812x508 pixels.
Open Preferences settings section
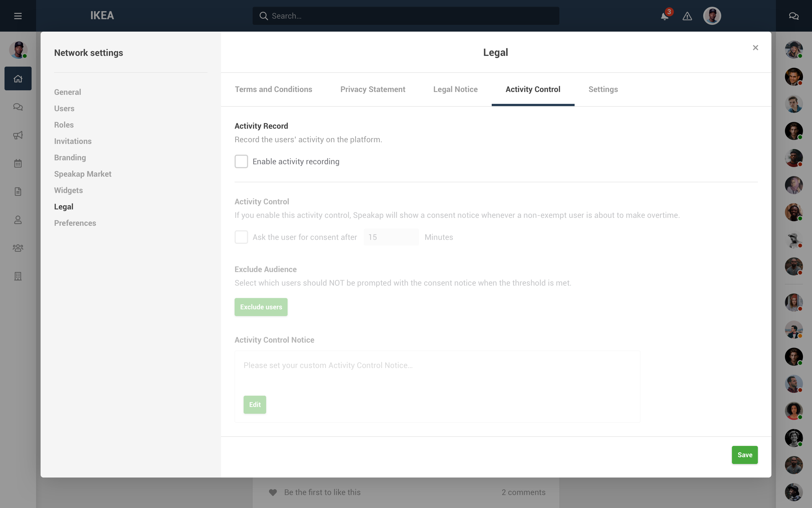tap(75, 223)
